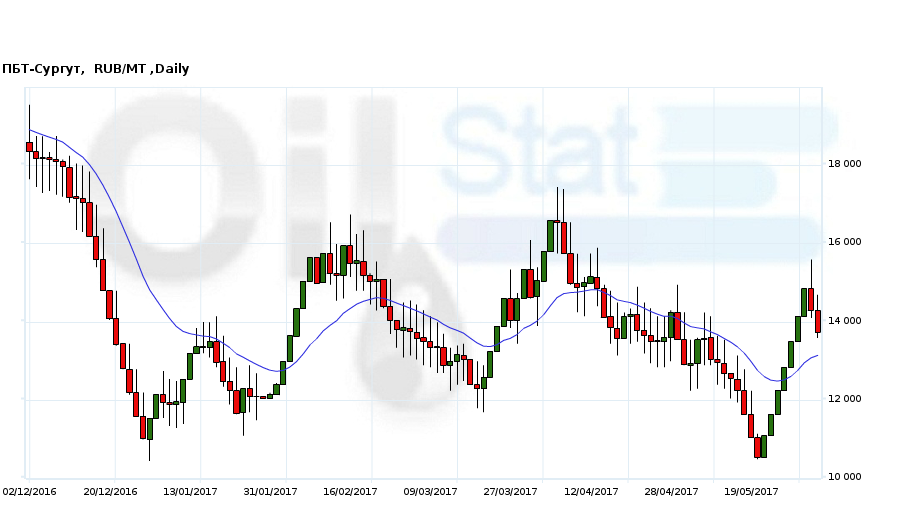
Task: Click the 12/04/2017 date label
Action: (x=591, y=491)
